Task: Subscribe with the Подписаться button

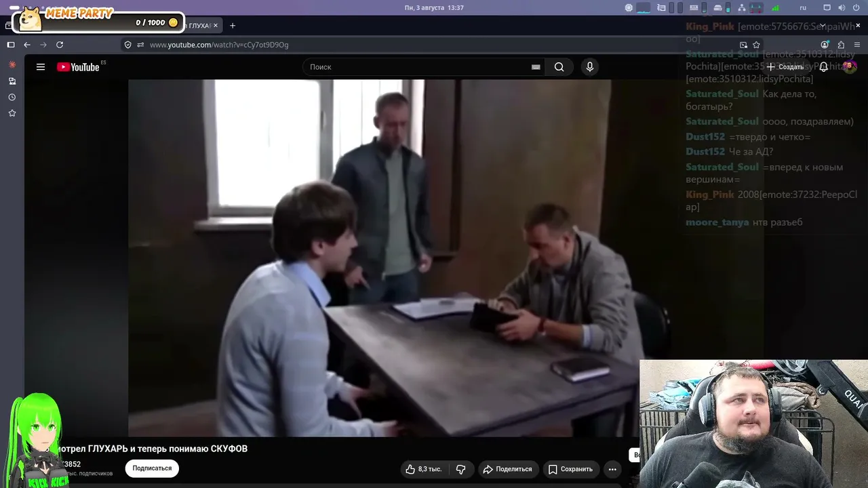Action: [x=152, y=468]
